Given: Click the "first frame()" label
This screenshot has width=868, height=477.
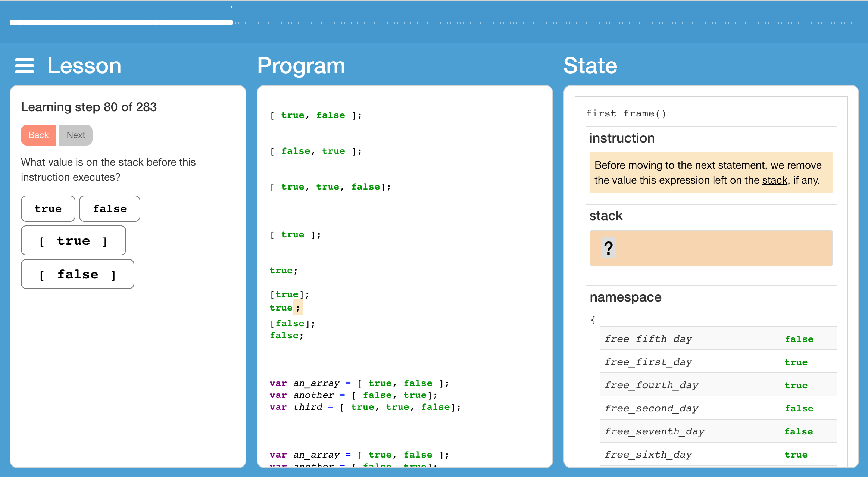Looking at the screenshot, I should pos(626,113).
